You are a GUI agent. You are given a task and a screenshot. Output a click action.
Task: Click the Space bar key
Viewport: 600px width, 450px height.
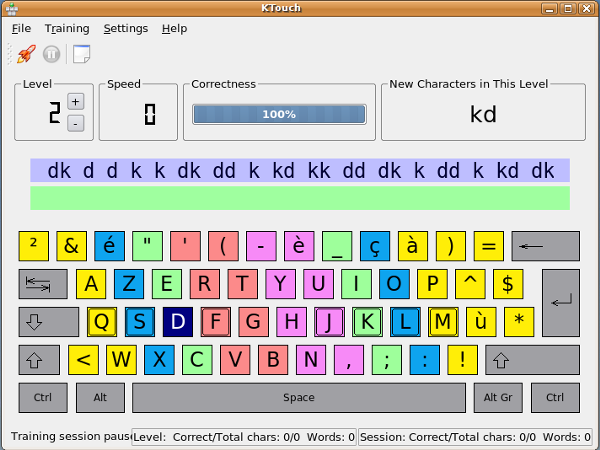pyautogui.click(x=299, y=398)
